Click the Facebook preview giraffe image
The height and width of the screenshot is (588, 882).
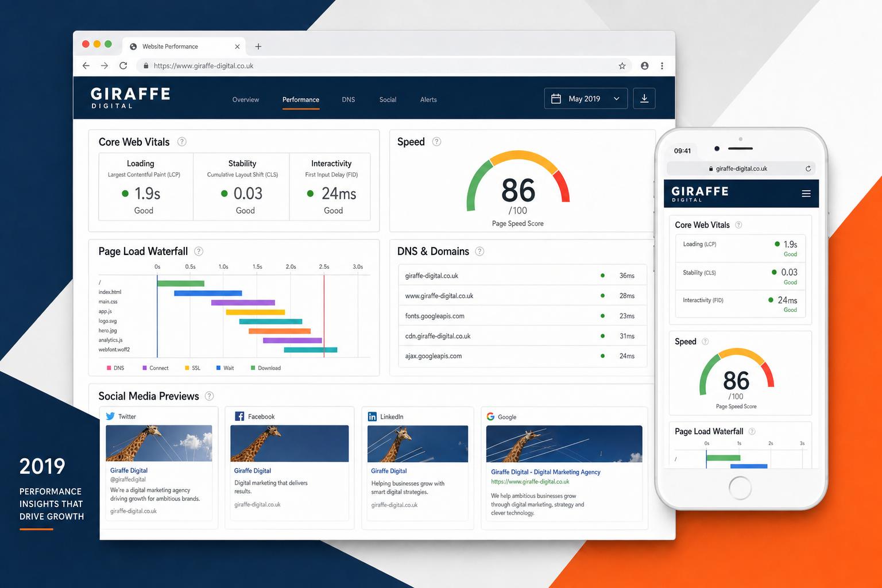click(x=289, y=443)
